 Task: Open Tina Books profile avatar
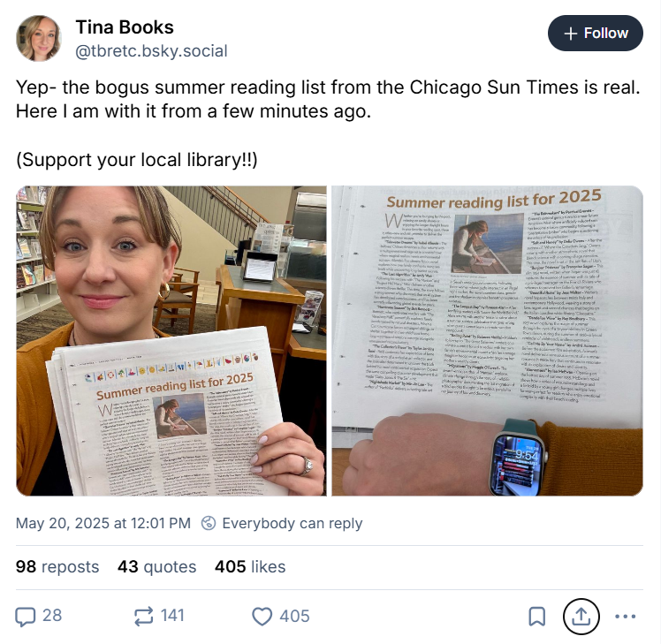(x=39, y=38)
